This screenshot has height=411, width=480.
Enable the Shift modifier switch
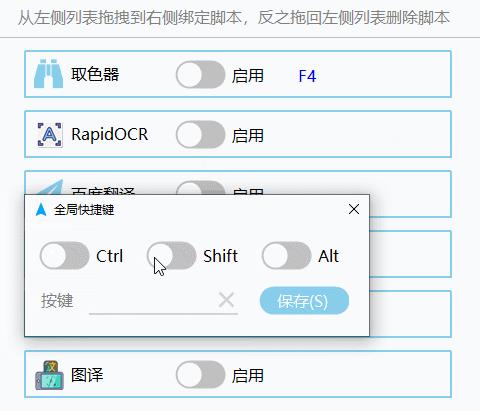click(x=171, y=256)
